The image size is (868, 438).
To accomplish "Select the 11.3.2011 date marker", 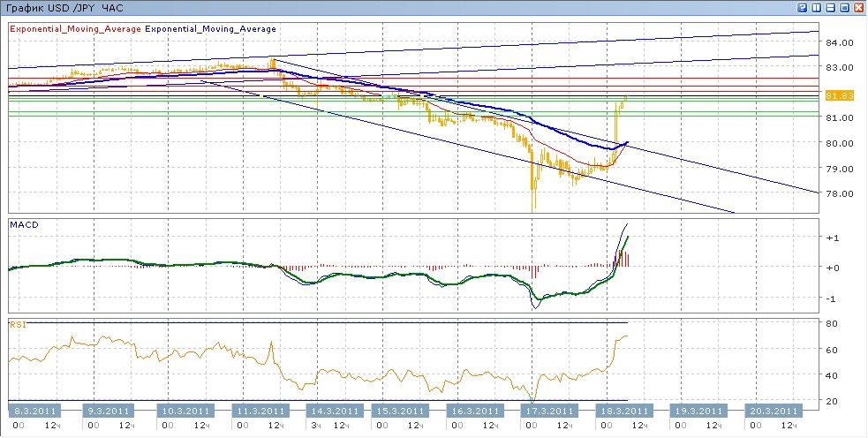I will (x=260, y=411).
